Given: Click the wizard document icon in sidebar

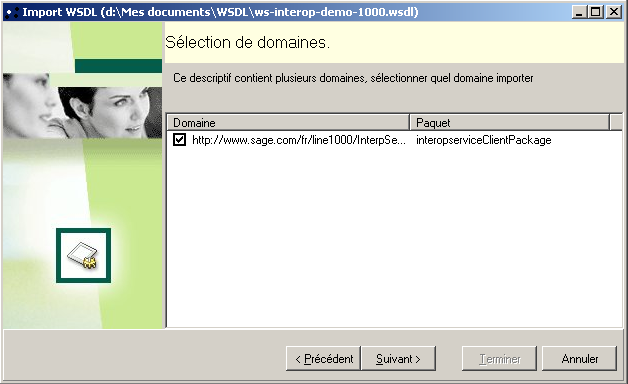Looking at the screenshot, I should click(83, 255).
